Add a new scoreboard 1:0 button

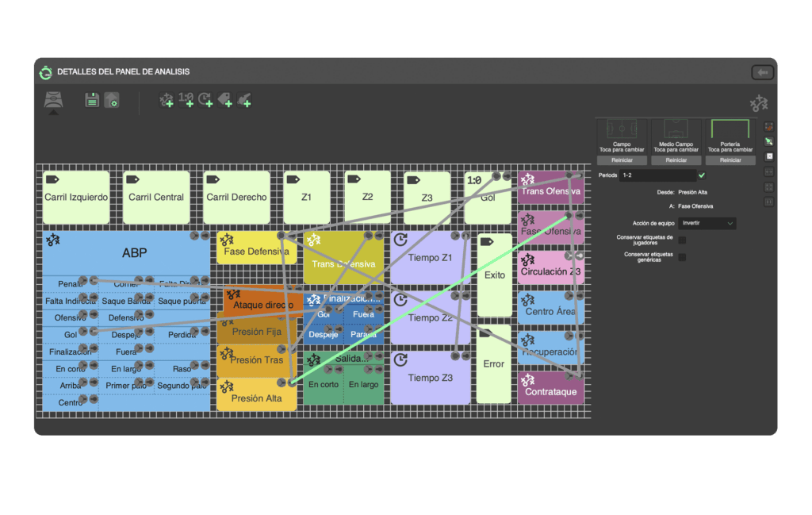point(186,99)
